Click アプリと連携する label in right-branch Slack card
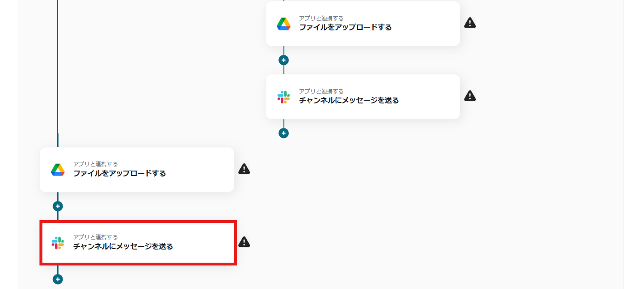 (321, 91)
